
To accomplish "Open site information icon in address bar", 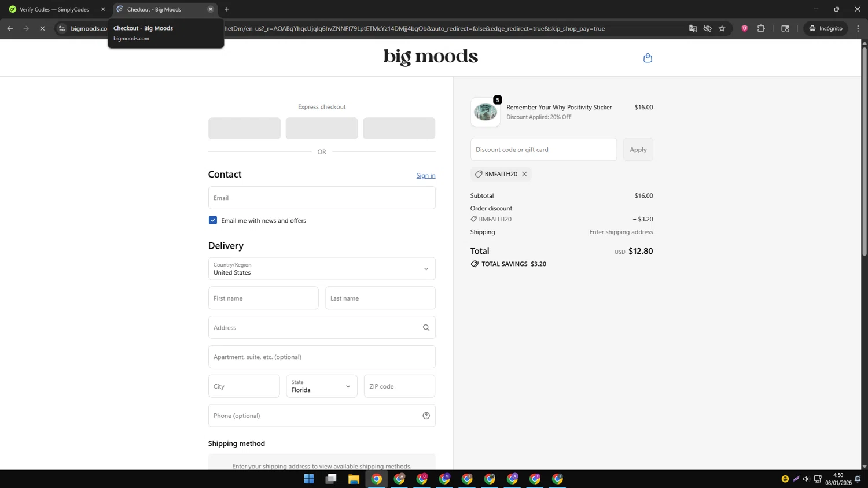I will click(x=62, y=28).
